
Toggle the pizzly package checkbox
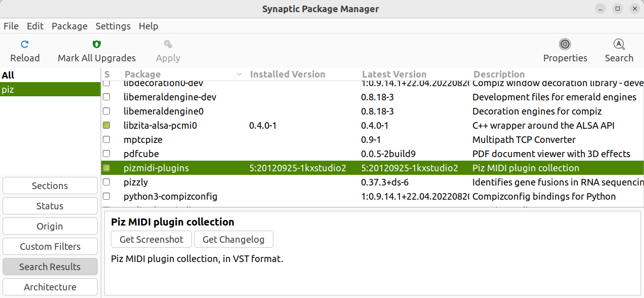coord(106,182)
